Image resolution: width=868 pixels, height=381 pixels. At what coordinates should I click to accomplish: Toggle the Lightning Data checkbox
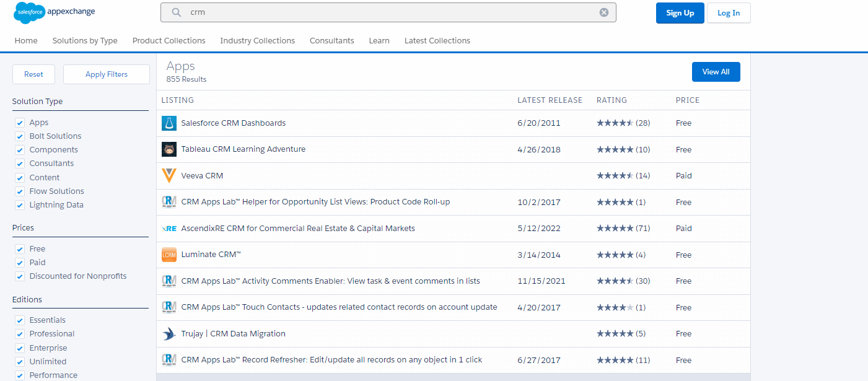click(20, 205)
